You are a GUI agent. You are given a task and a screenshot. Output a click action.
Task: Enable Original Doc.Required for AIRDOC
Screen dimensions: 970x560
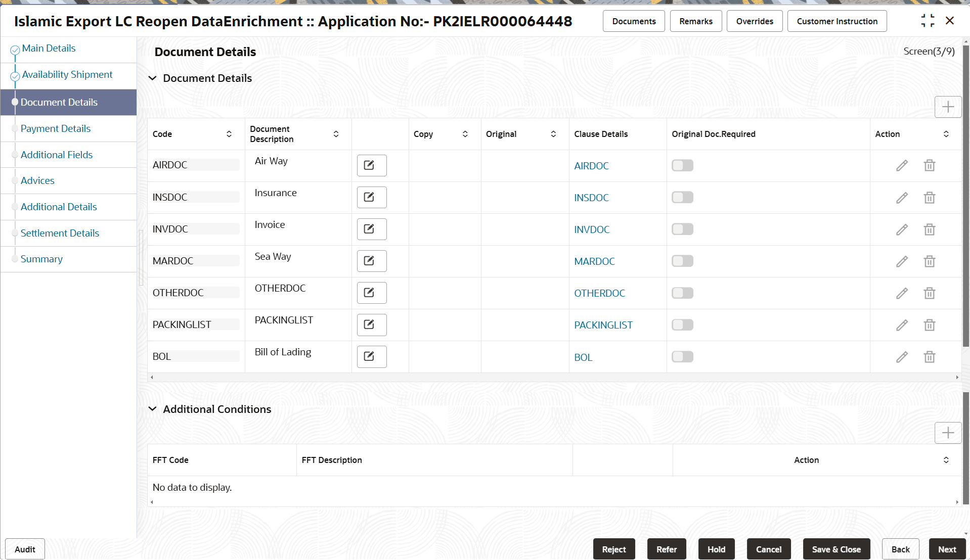point(682,165)
